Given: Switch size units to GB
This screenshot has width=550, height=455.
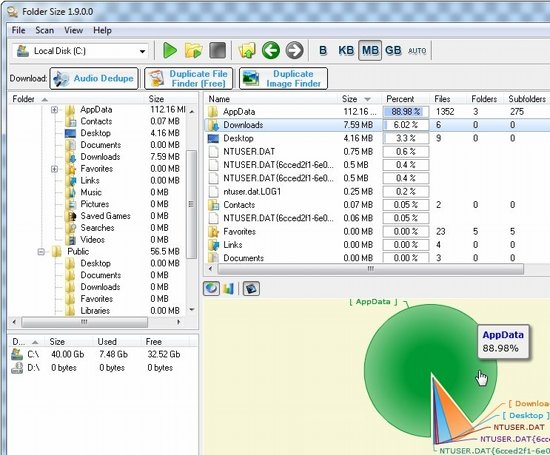Looking at the screenshot, I should 393,51.
